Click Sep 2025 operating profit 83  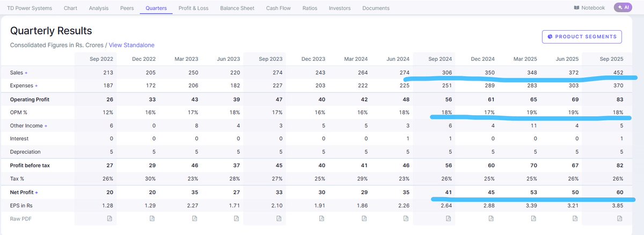click(620, 99)
